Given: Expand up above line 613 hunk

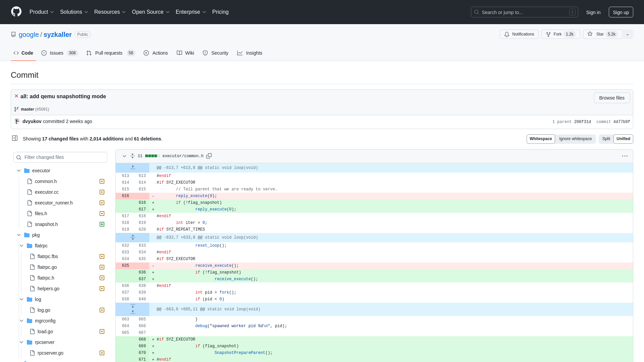Looking at the screenshot, I should click(x=132, y=168).
